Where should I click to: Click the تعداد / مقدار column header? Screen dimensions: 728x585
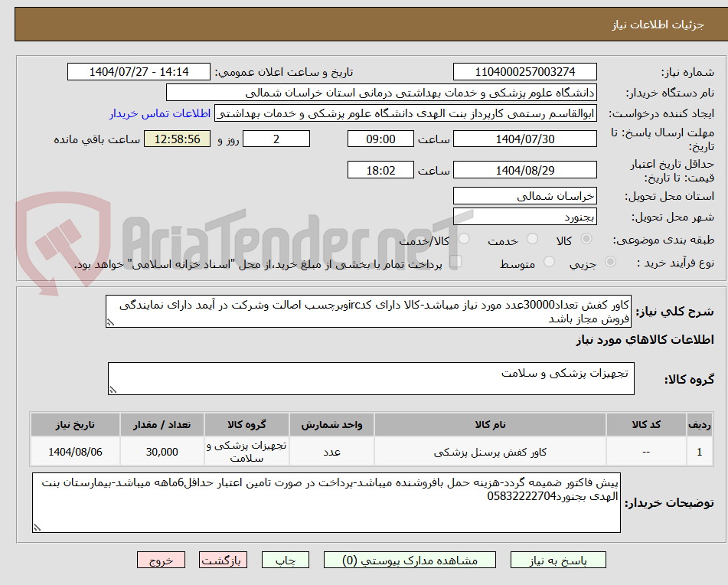point(162,425)
